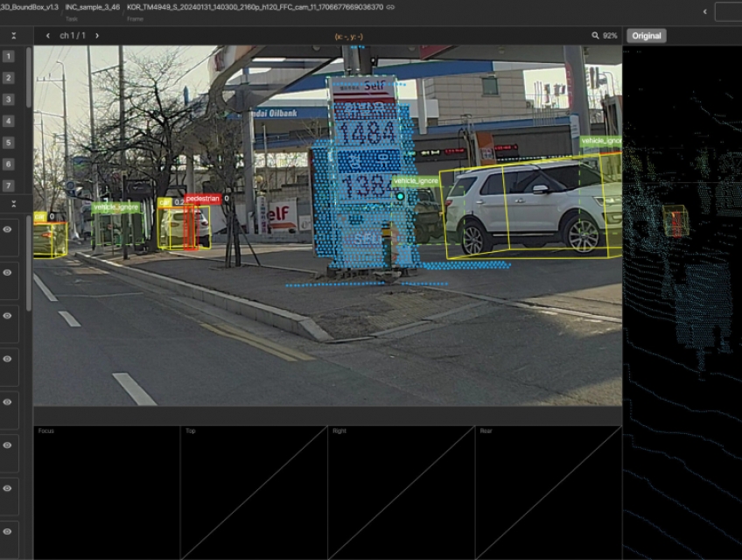This screenshot has height=560, width=742.
Task: Select the vehicle_ignore label near the traffic light
Action: pos(416,181)
